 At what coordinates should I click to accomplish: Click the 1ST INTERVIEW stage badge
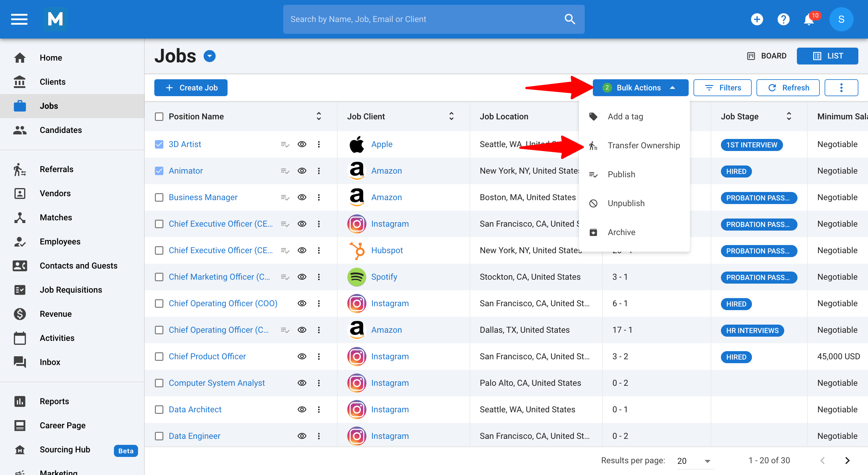pos(751,145)
